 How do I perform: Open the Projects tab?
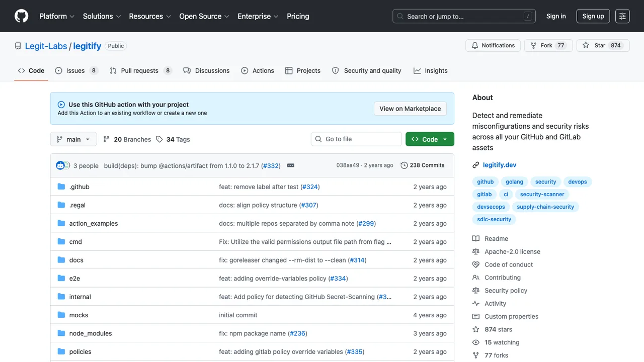tap(303, 71)
